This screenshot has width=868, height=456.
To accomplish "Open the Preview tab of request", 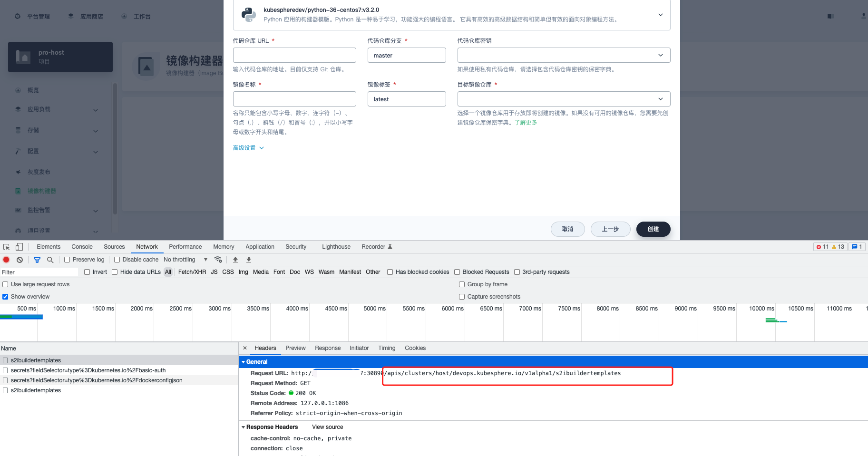I will (295, 348).
